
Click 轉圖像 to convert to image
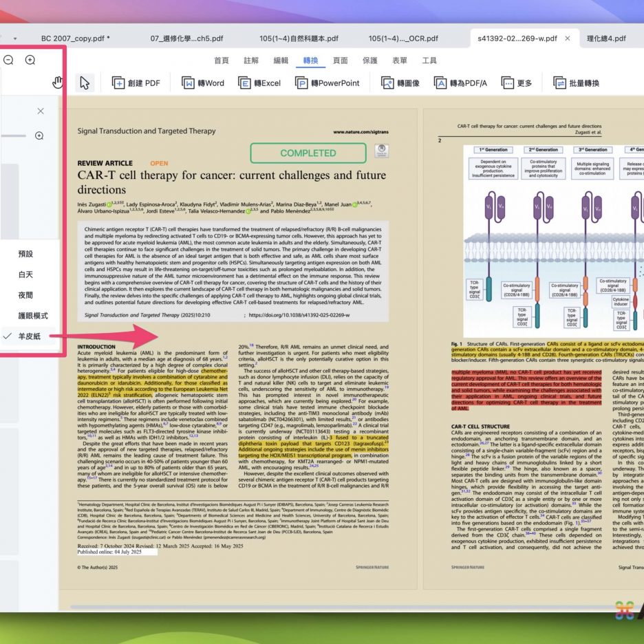[x=400, y=83]
